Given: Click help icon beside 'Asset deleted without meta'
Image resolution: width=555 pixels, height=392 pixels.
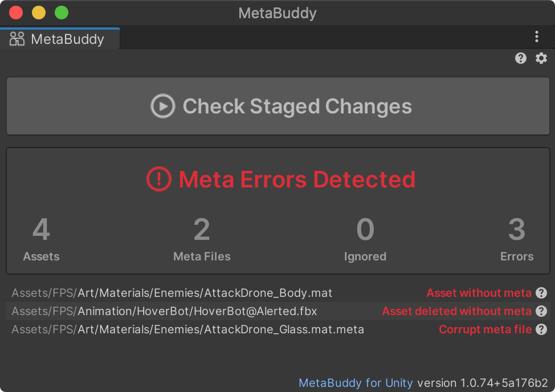Looking at the screenshot, I should pos(541,311).
